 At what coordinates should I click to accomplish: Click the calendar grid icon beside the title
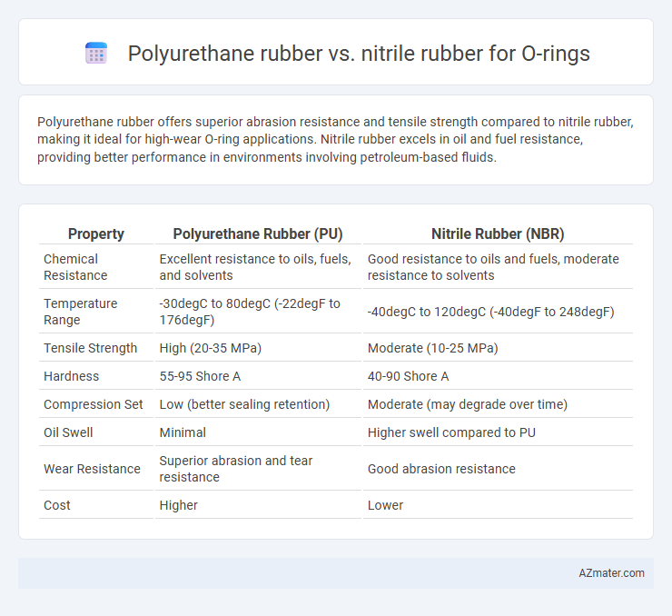(96, 54)
